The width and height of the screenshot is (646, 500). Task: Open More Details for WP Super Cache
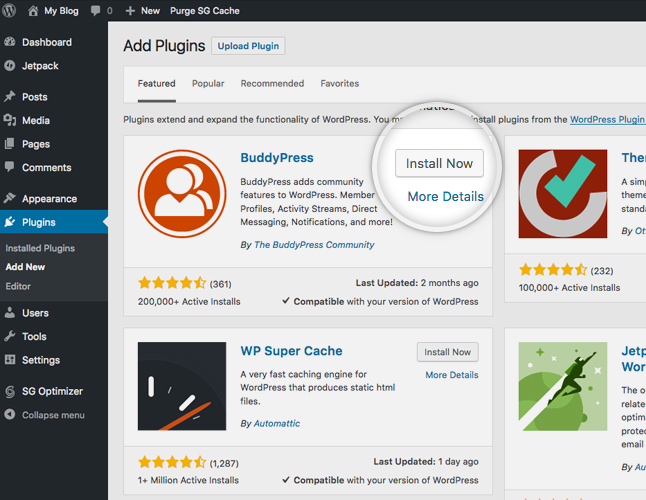coord(451,375)
